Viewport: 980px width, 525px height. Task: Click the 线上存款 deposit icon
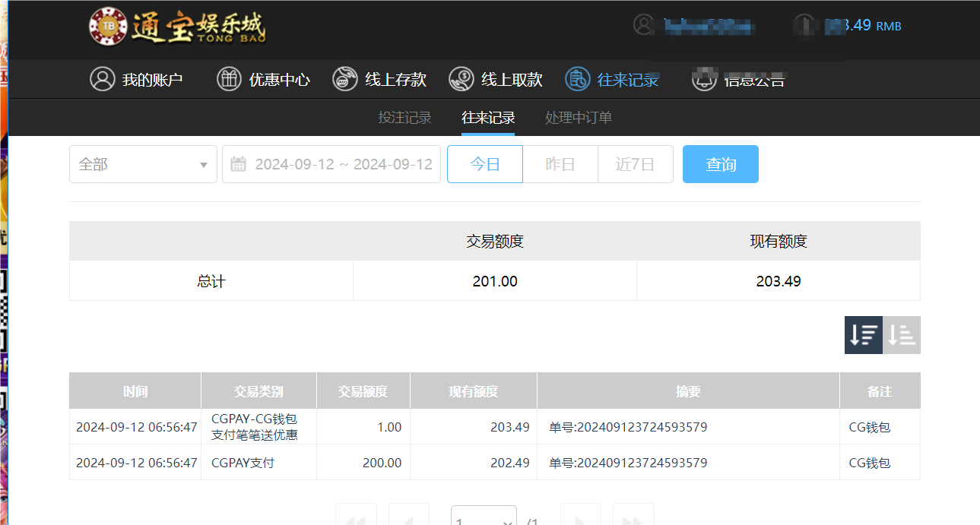[344, 78]
